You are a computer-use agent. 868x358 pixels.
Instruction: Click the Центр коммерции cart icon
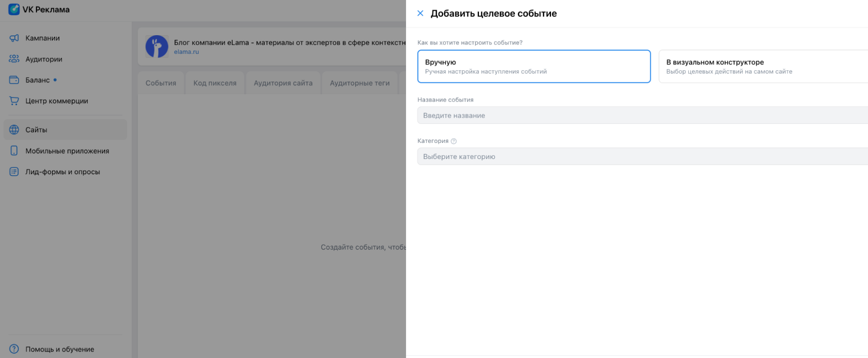[x=14, y=101]
